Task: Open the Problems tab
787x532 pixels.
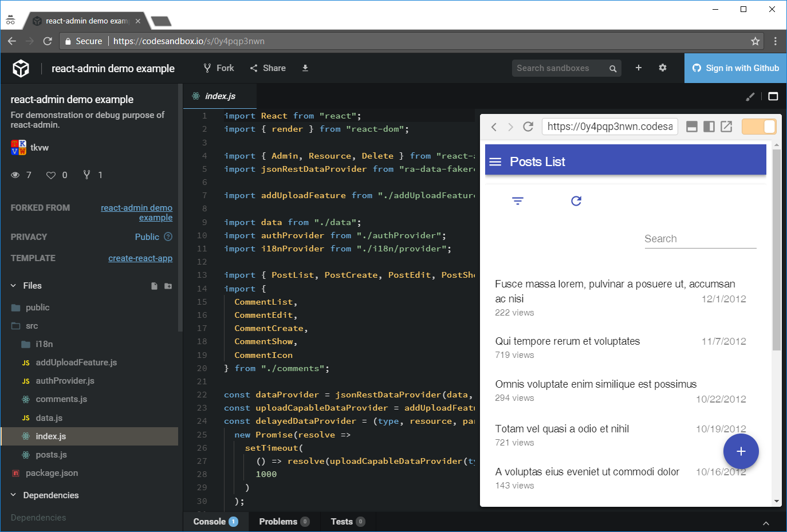Action: pyautogui.click(x=284, y=522)
